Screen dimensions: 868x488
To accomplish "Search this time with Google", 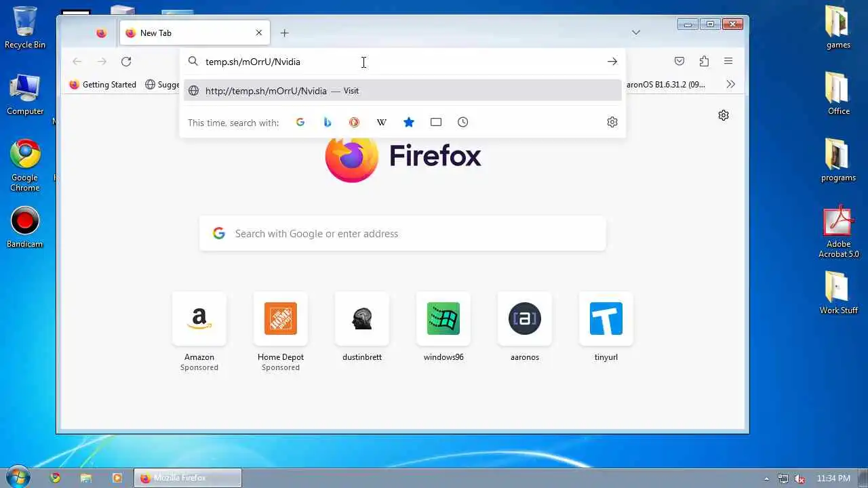I will pyautogui.click(x=300, y=122).
